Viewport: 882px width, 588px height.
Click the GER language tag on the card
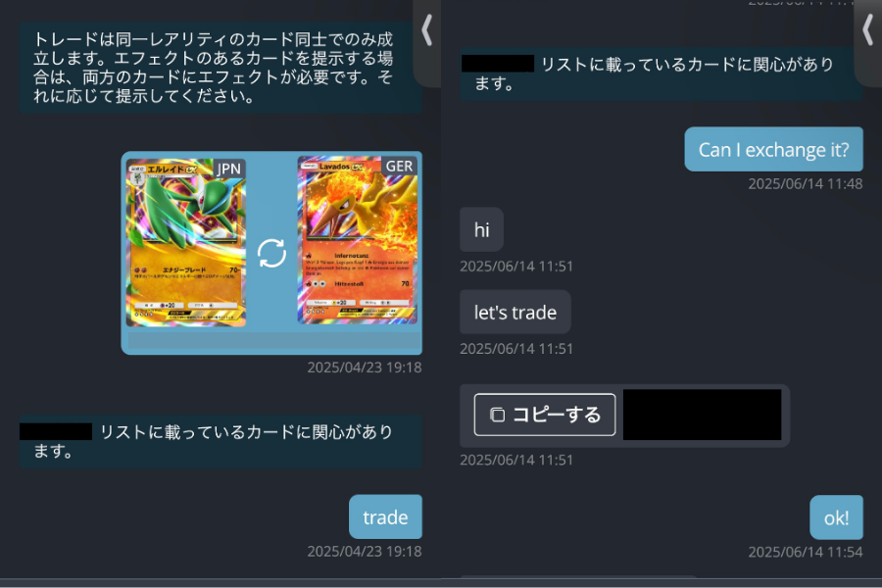(x=400, y=166)
